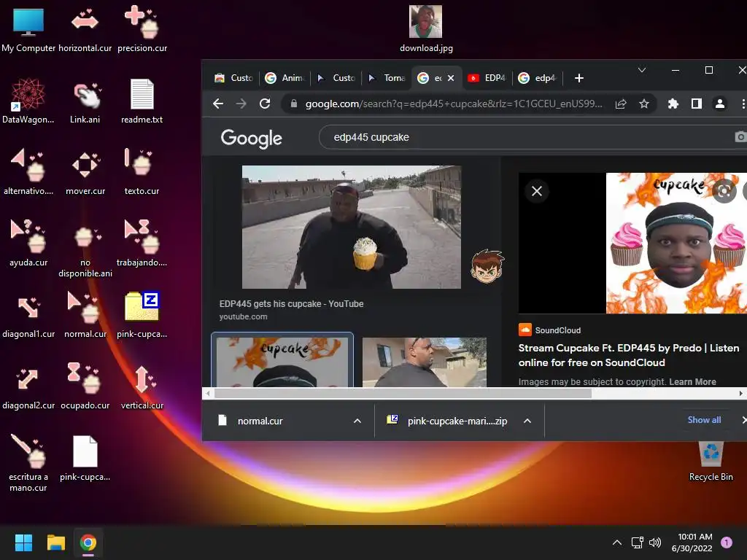This screenshot has height=560, width=747.
Task: Expand the tab search dropdown
Action: 642,71
